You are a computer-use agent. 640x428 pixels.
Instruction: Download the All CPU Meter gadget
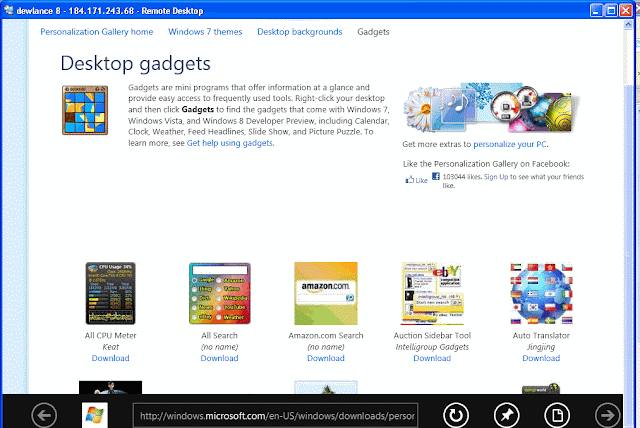[111, 358]
